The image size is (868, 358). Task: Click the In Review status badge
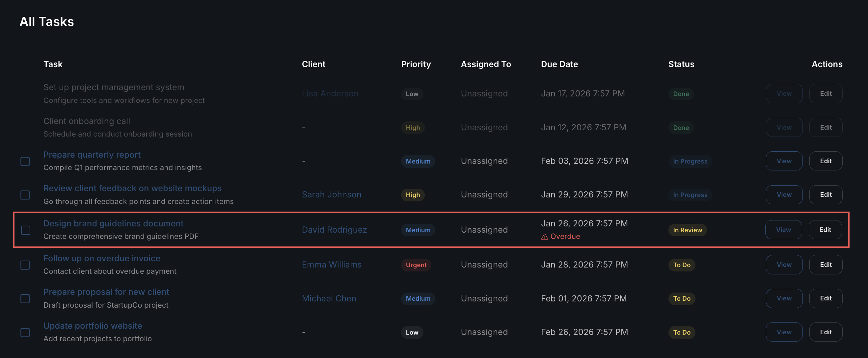tap(687, 230)
